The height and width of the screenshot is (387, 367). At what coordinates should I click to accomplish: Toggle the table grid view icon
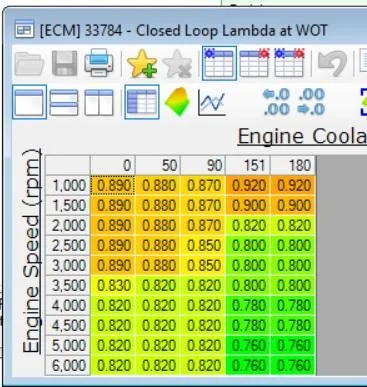[142, 102]
